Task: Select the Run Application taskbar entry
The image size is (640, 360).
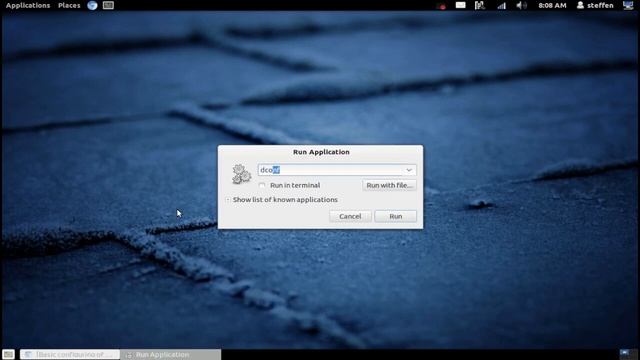Action: 171,354
